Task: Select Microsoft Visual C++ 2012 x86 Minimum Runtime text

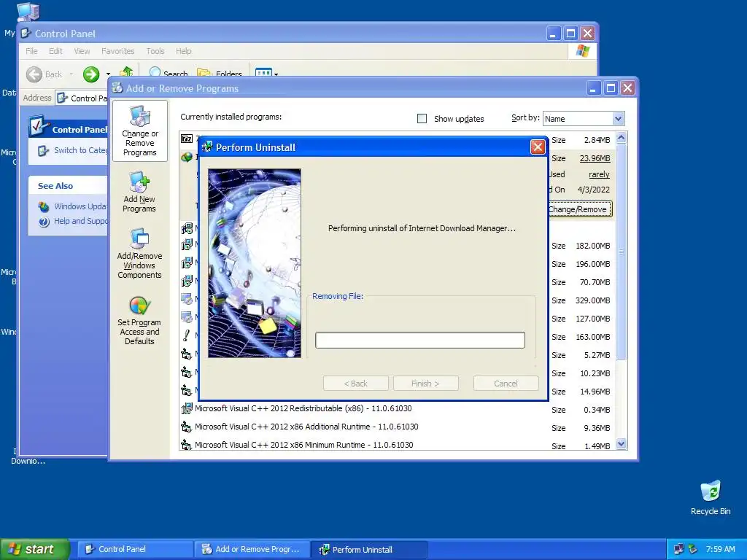Action: coord(304,445)
